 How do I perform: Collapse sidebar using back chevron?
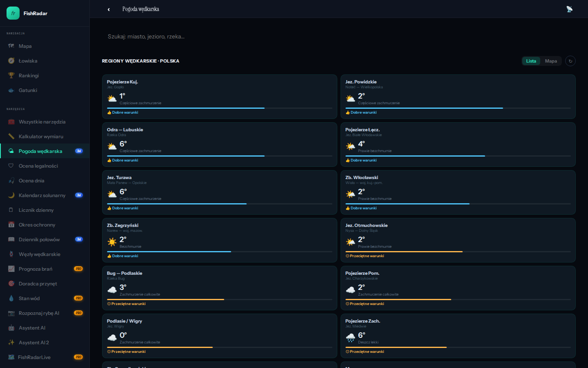109,9
